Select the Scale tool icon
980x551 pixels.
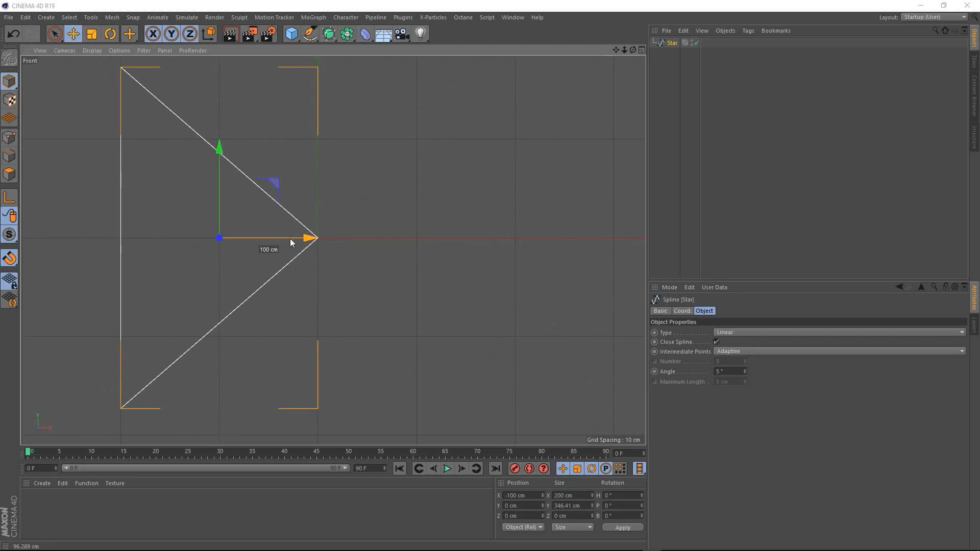pyautogui.click(x=92, y=34)
